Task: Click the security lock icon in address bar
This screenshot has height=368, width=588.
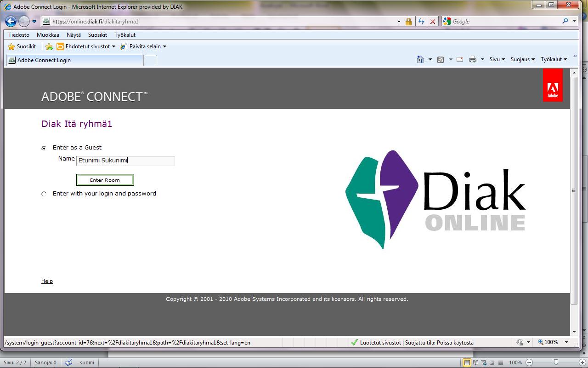Action: [408, 22]
